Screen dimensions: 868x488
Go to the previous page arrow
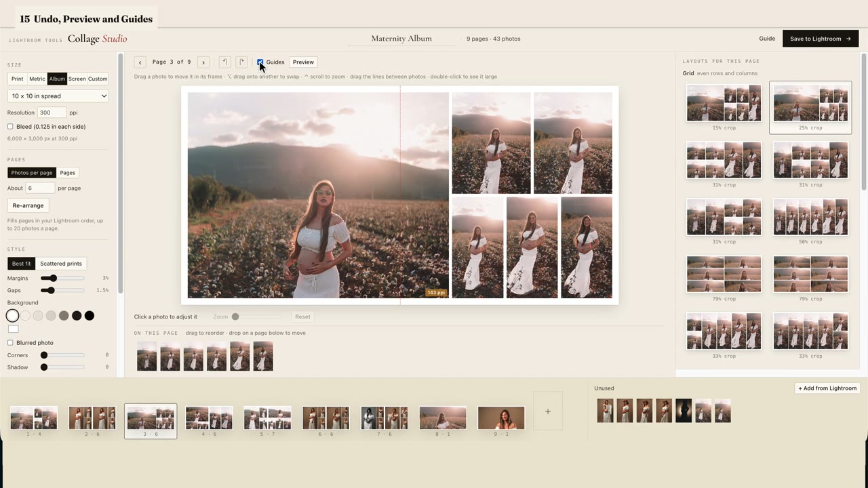pos(140,62)
